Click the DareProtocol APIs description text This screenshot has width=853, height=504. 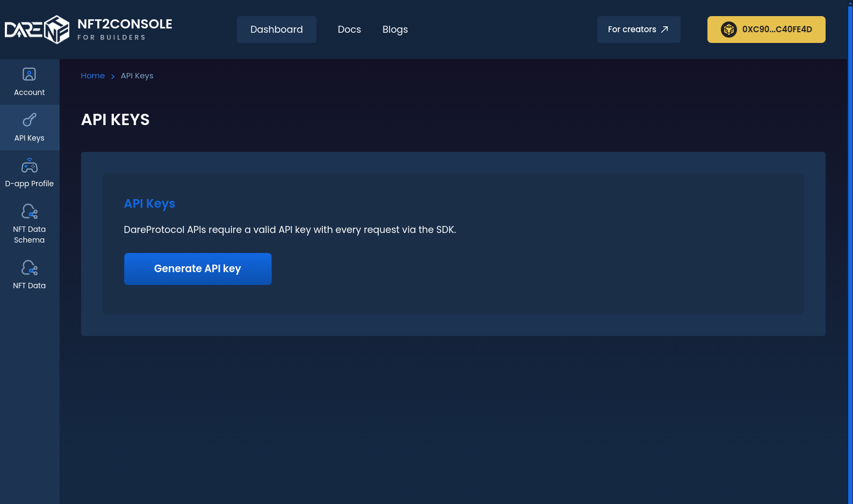pyautogui.click(x=290, y=230)
